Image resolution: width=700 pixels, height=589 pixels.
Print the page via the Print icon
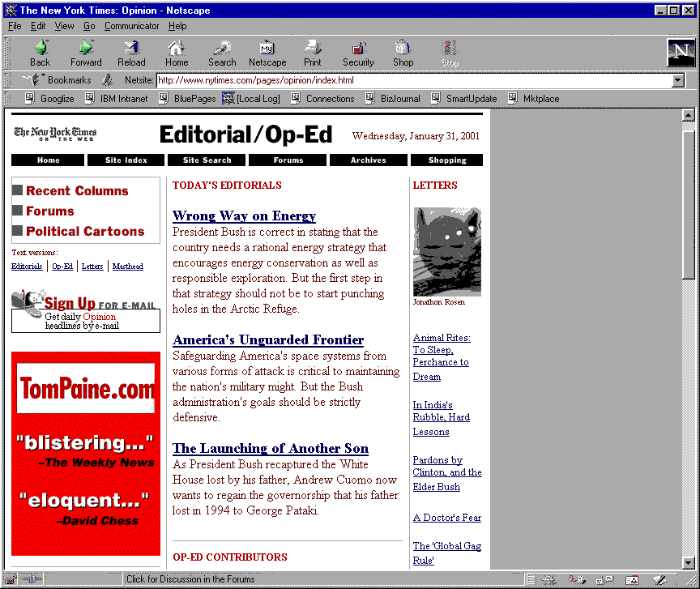point(313,53)
